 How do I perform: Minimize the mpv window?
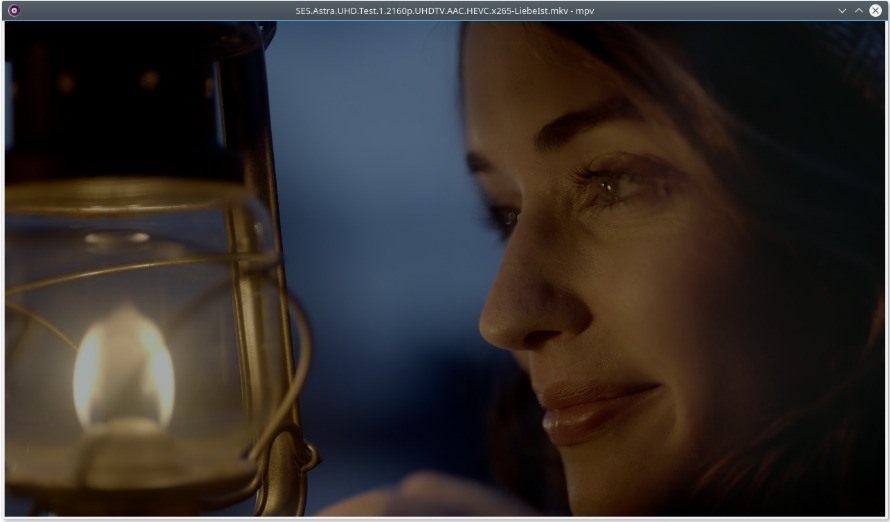tap(842, 10)
